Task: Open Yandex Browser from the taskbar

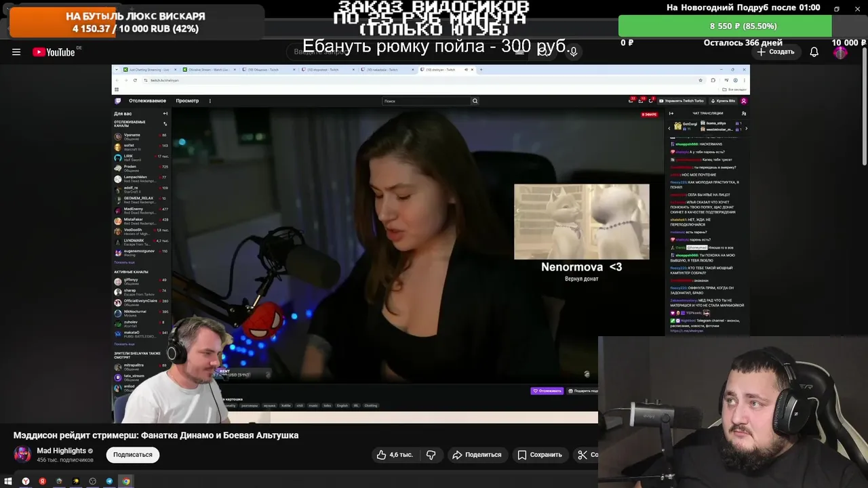Action: 26,481
